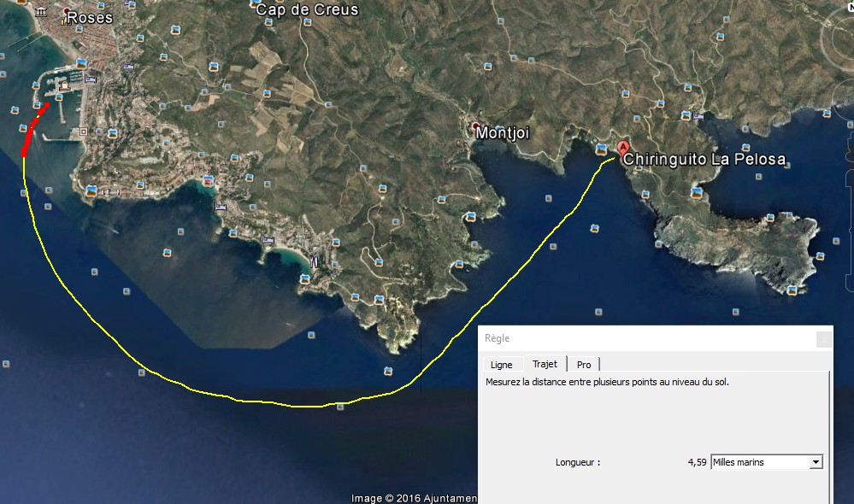Close the Règle ruler dialog
This screenshot has height=504, width=854.
[824, 339]
